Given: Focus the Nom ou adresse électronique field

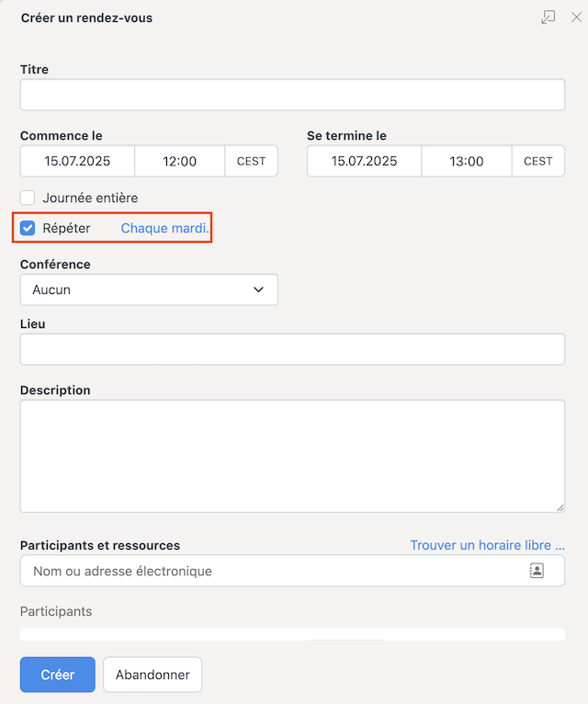Looking at the screenshot, I should coord(292,571).
